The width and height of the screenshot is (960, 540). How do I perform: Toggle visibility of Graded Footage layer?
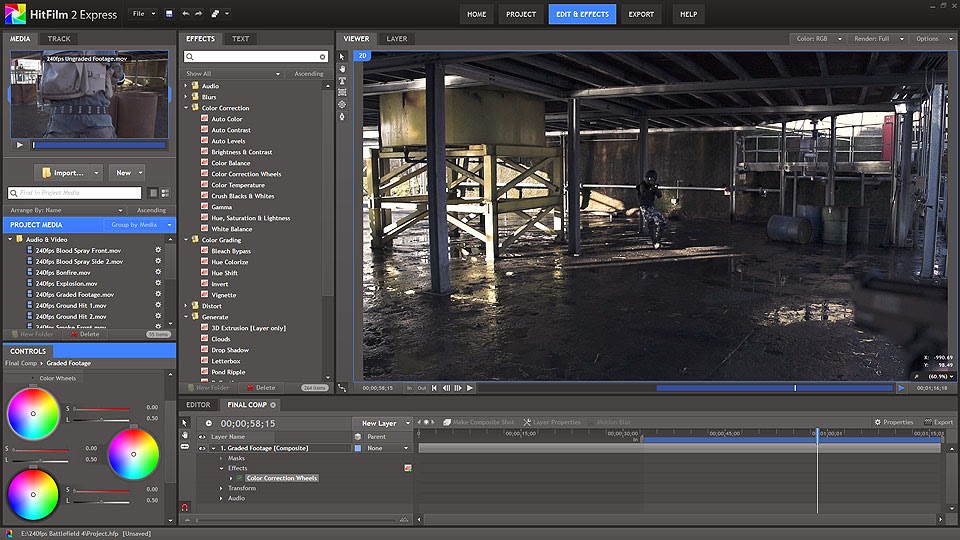[201, 448]
